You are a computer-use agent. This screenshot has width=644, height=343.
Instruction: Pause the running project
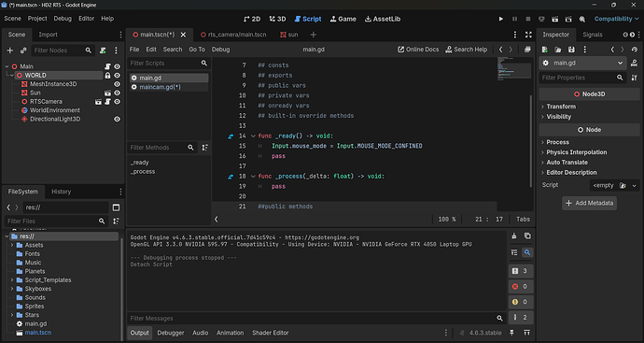pyautogui.click(x=514, y=19)
